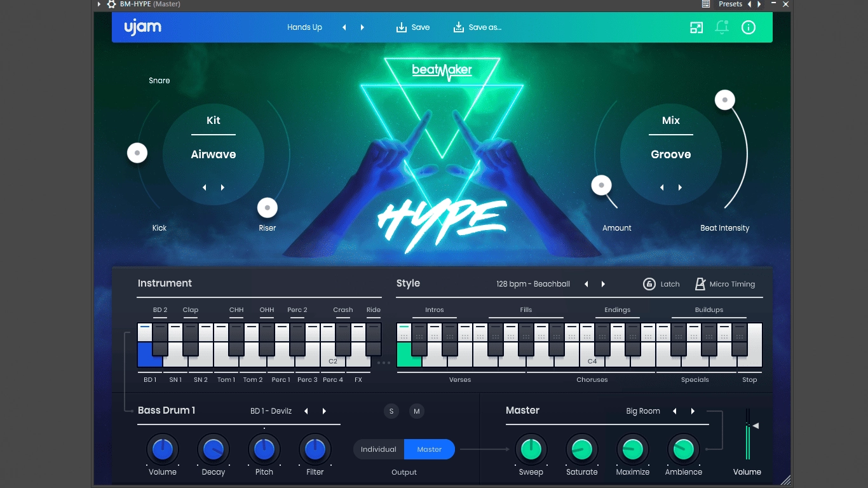Expand the plugin title bar triangle
This screenshot has width=868, height=488.
click(x=99, y=4)
